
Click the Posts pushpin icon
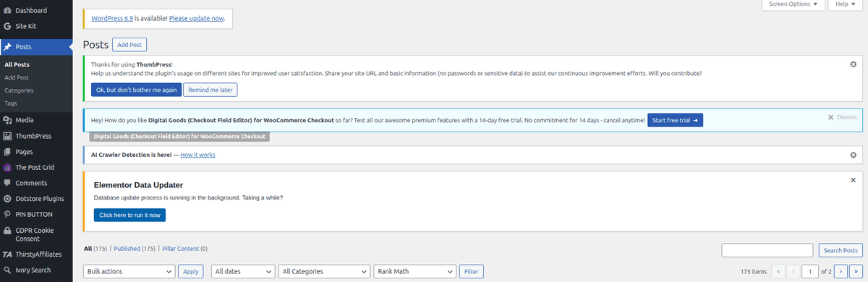tap(7, 47)
